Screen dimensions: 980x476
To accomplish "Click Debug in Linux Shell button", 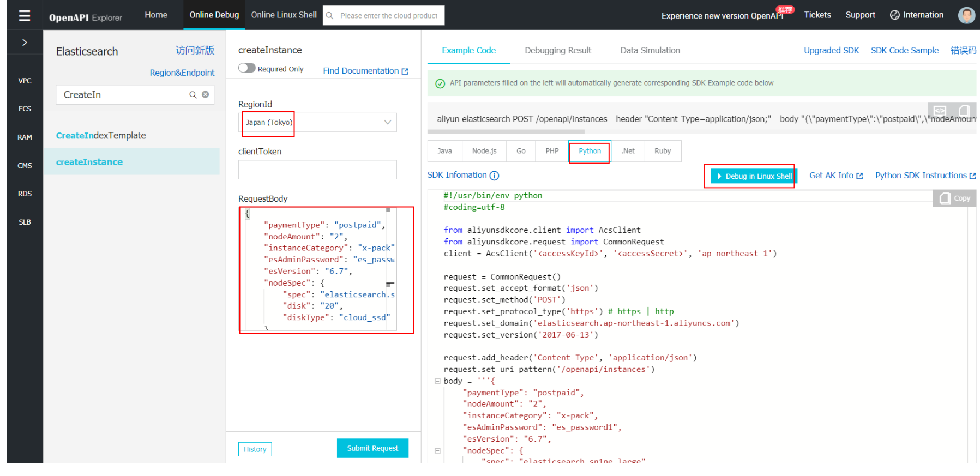I will [754, 176].
